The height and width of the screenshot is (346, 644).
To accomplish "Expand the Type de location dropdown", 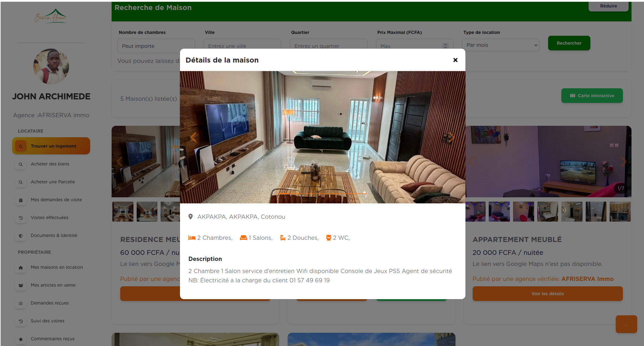I will 502,45.
